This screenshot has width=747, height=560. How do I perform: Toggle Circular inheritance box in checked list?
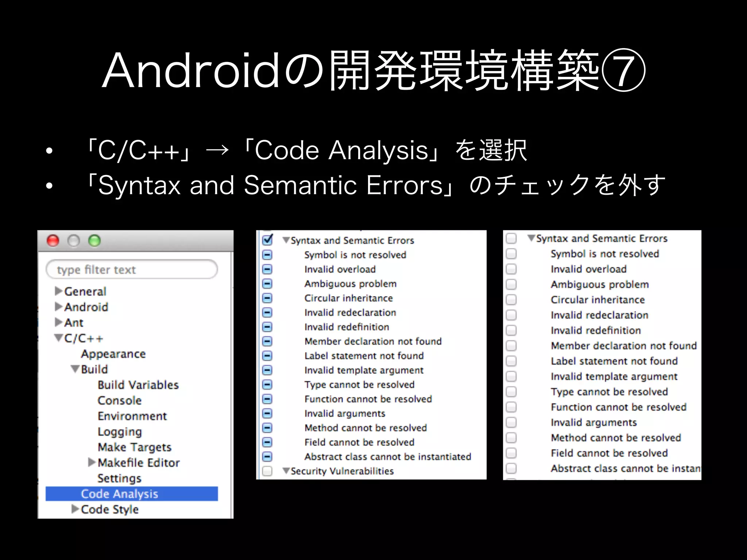(267, 298)
